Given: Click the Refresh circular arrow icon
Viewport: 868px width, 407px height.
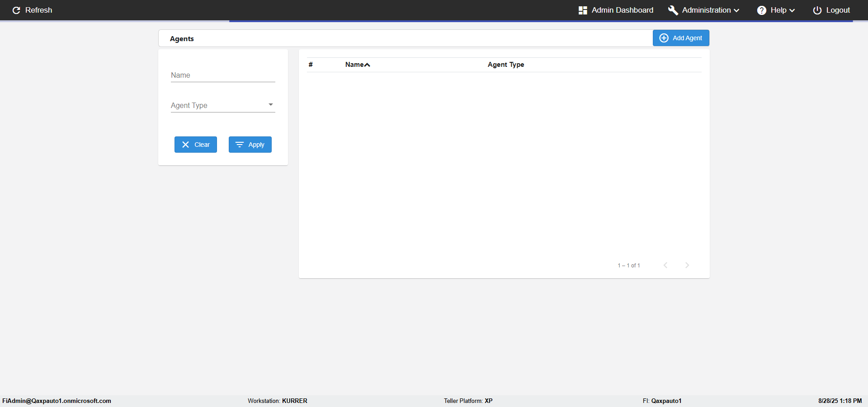Looking at the screenshot, I should tap(16, 10).
